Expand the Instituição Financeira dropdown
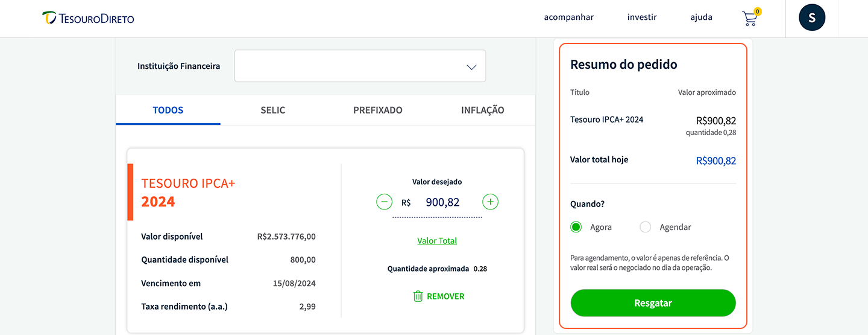Image resolution: width=868 pixels, height=335 pixels. 360,66
